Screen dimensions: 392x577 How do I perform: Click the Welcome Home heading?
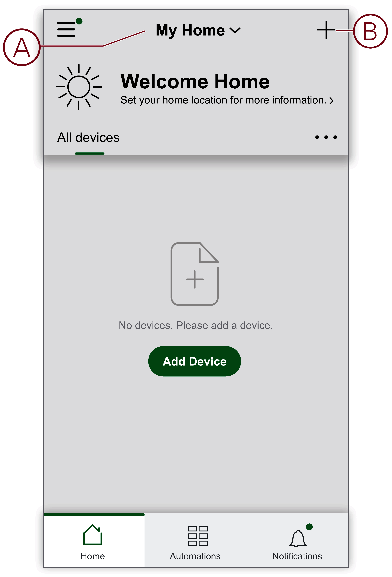(x=195, y=81)
